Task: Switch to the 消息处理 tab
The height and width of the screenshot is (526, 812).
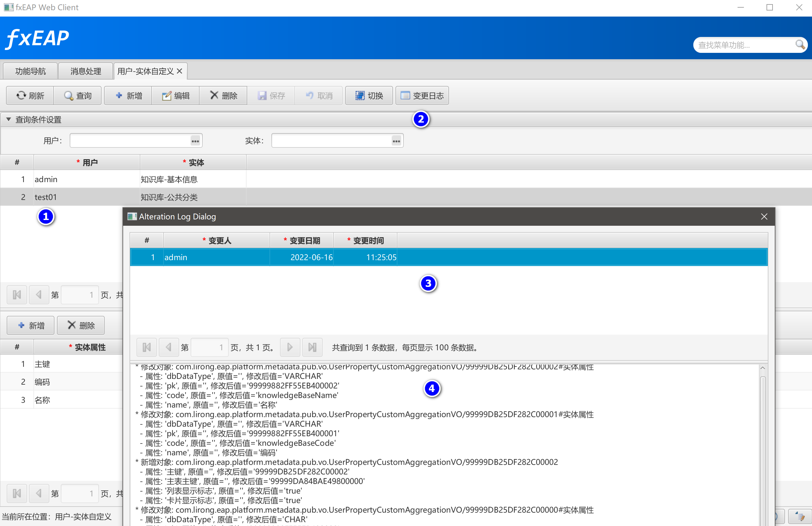Action: tap(86, 71)
